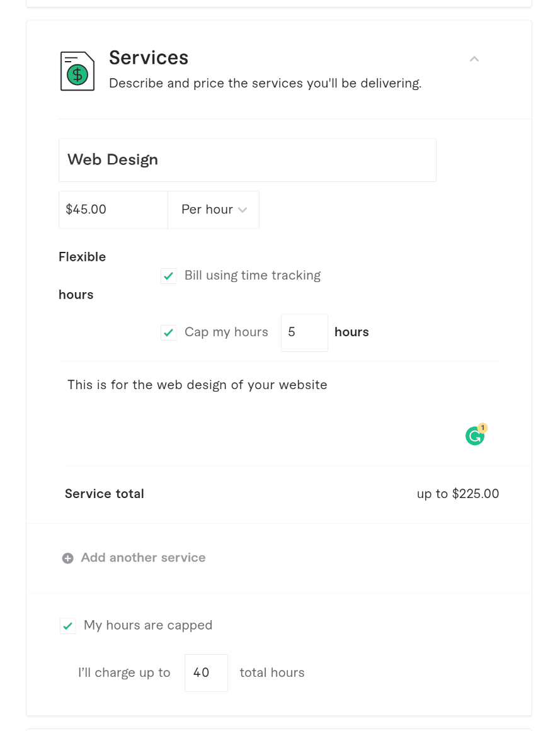Disable My hours are capped checkbox
Screen dimensions: 560x731
click(68, 626)
